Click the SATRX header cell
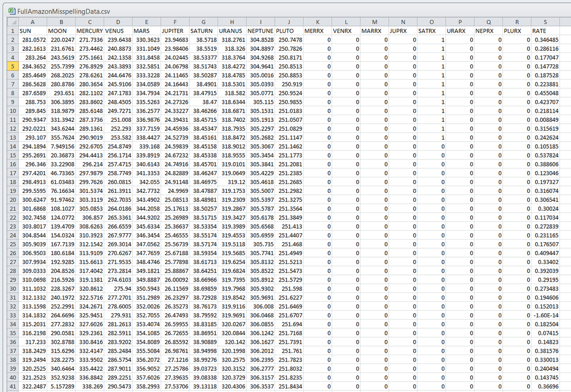The height and width of the screenshot is (392, 571). tap(431, 31)
